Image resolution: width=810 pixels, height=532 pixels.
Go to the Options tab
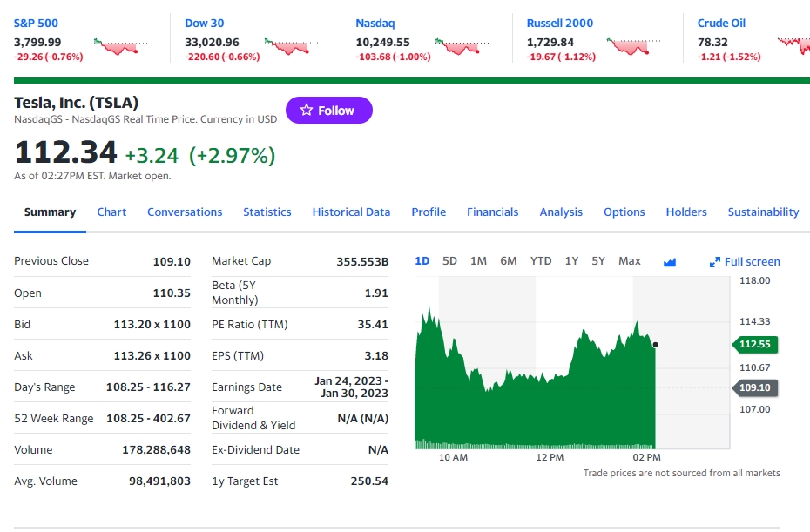(x=624, y=212)
